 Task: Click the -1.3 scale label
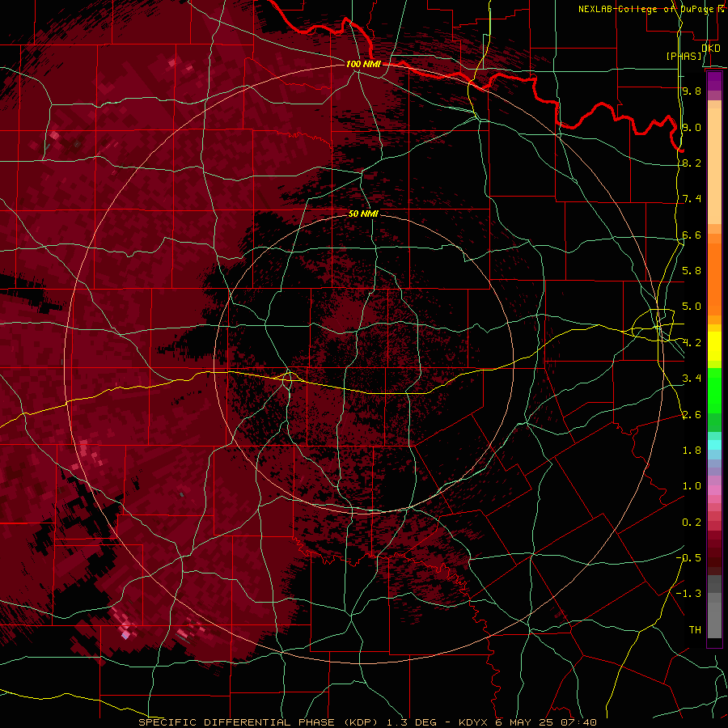[x=688, y=594]
